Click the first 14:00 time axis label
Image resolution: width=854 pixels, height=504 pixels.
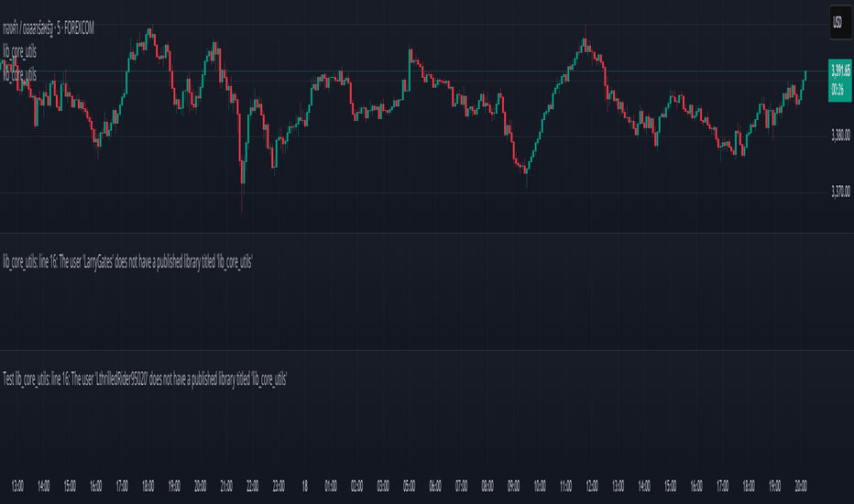click(44, 486)
